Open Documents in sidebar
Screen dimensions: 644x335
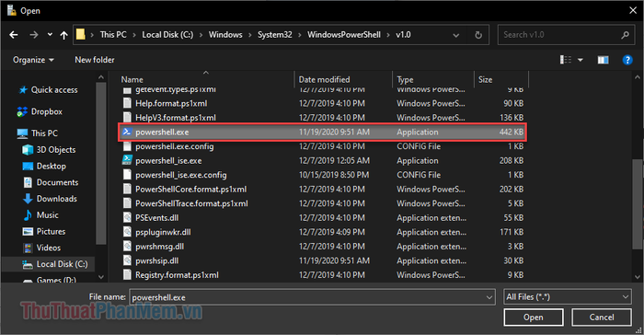[x=51, y=182]
